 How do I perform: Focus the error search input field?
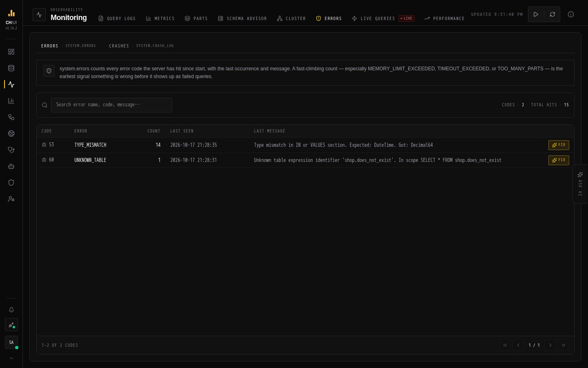[x=111, y=105]
